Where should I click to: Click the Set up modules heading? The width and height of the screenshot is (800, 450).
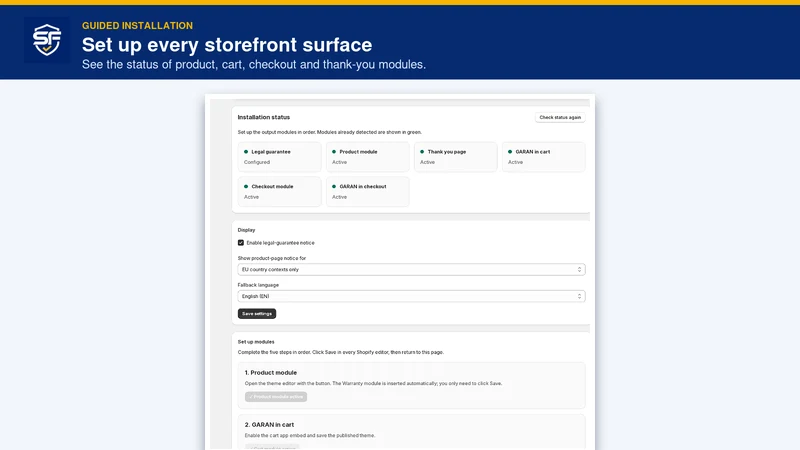coord(256,342)
